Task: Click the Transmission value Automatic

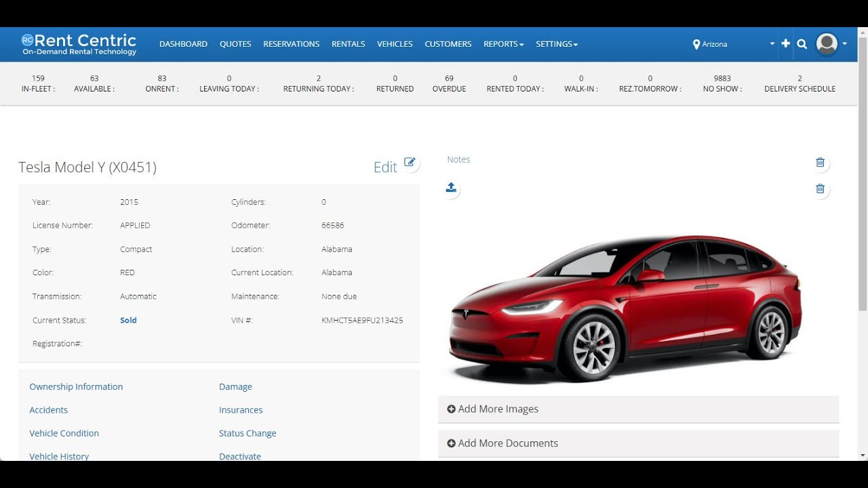Action: [x=138, y=297]
